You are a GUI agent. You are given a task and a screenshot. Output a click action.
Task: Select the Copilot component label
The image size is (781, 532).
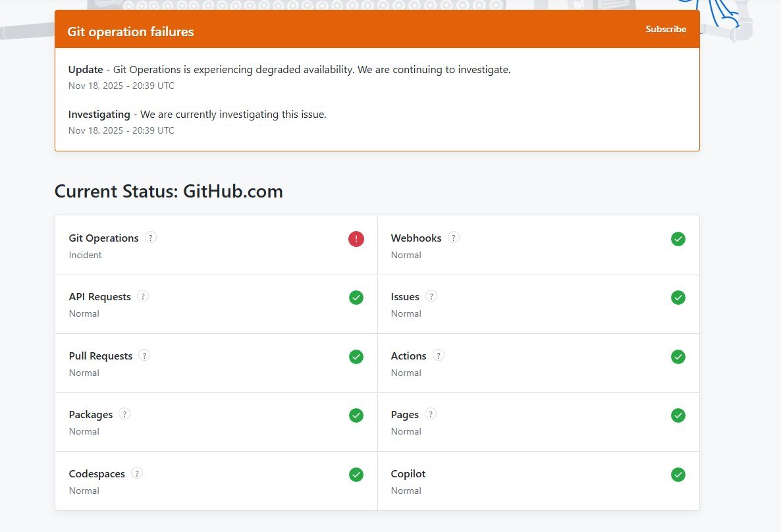click(408, 474)
